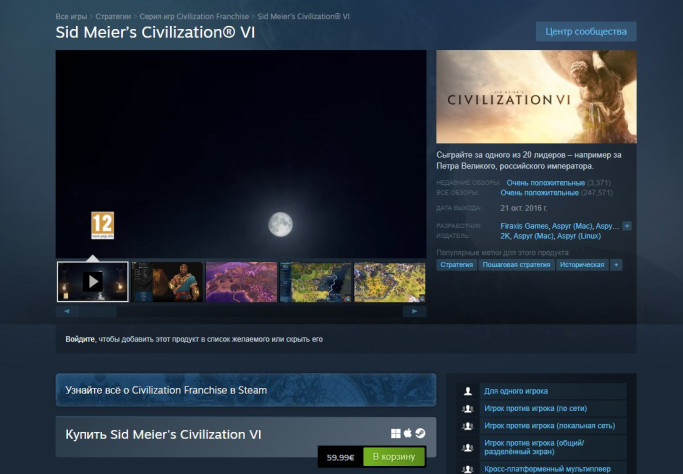683x474 pixels.
Task: Expand developer list with plus button
Action: click(627, 226)
